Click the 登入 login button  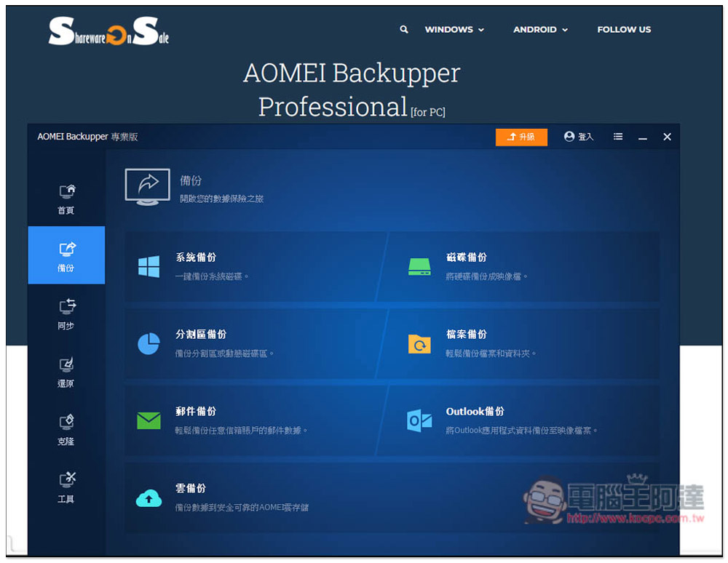coord(579,137)
